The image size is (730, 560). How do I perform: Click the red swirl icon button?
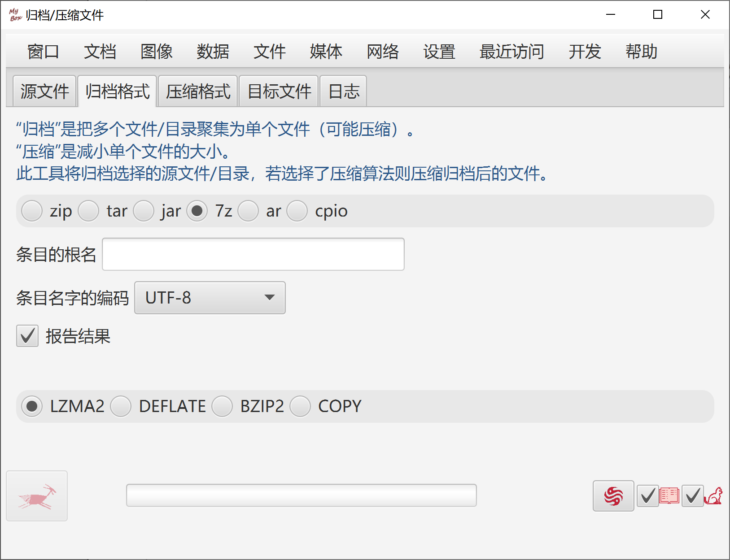pyautogui.click(x=613, y=496)
